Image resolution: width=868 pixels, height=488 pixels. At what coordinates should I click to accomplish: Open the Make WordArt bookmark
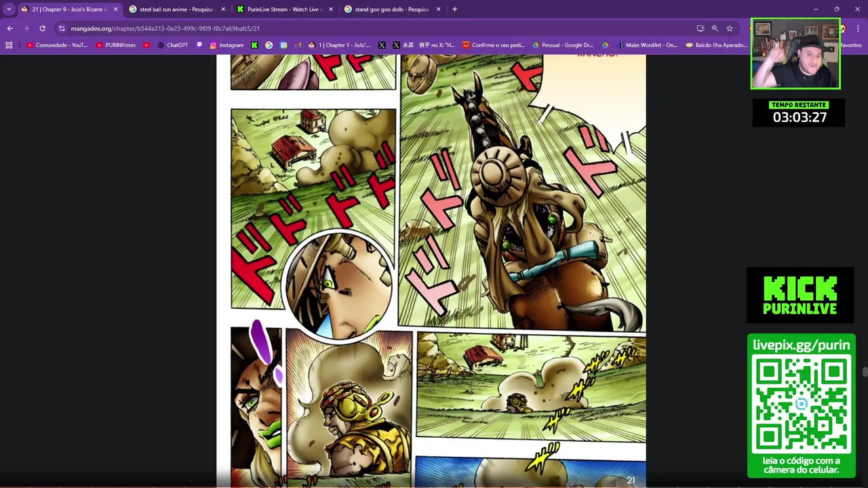coord(646,45)
